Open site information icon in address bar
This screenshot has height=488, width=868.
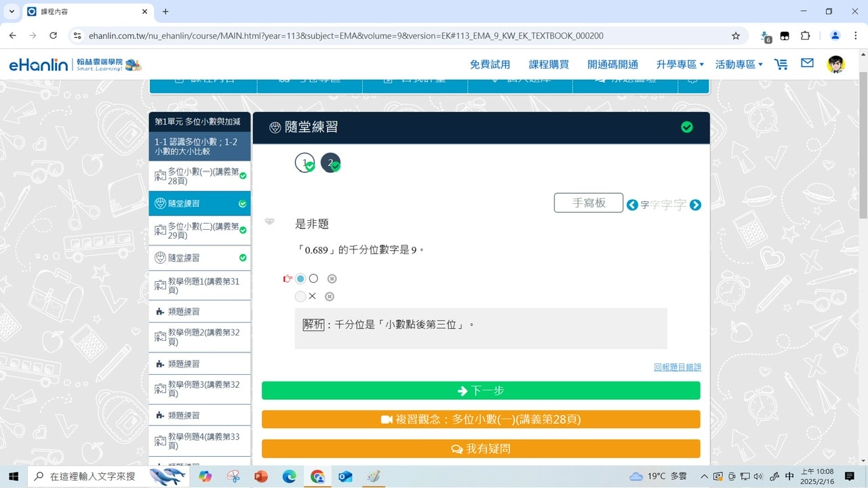tap(77, 35)
